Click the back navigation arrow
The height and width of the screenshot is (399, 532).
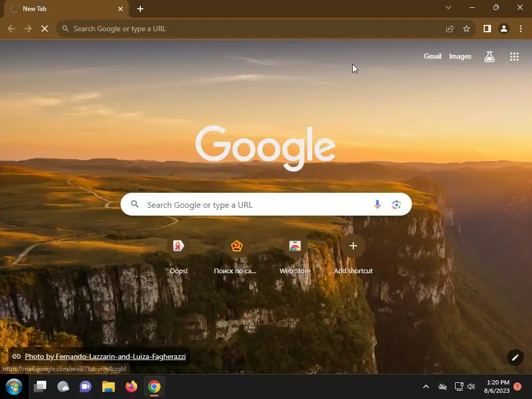coord(11,29)
